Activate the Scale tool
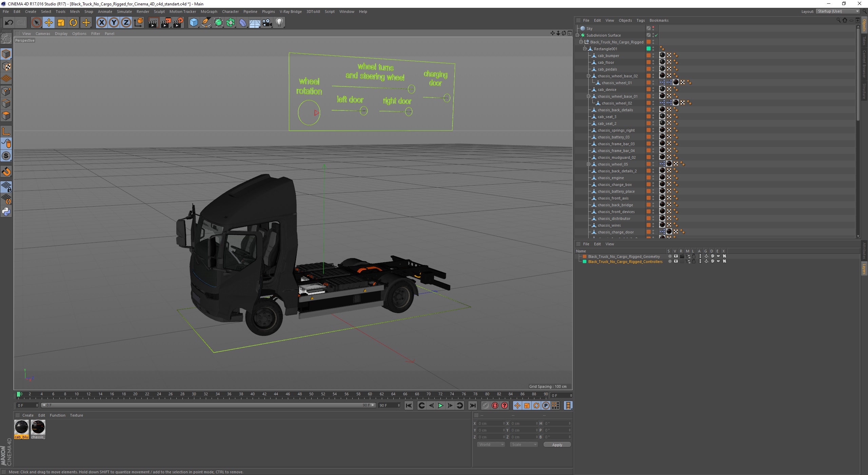868x475 pixels. click(61, 22)
